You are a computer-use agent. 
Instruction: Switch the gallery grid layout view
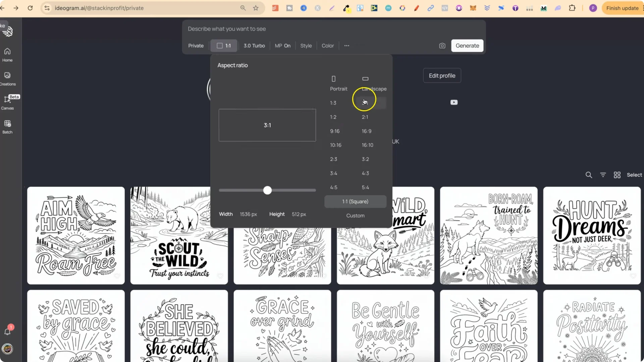click(x=617, y=175)
